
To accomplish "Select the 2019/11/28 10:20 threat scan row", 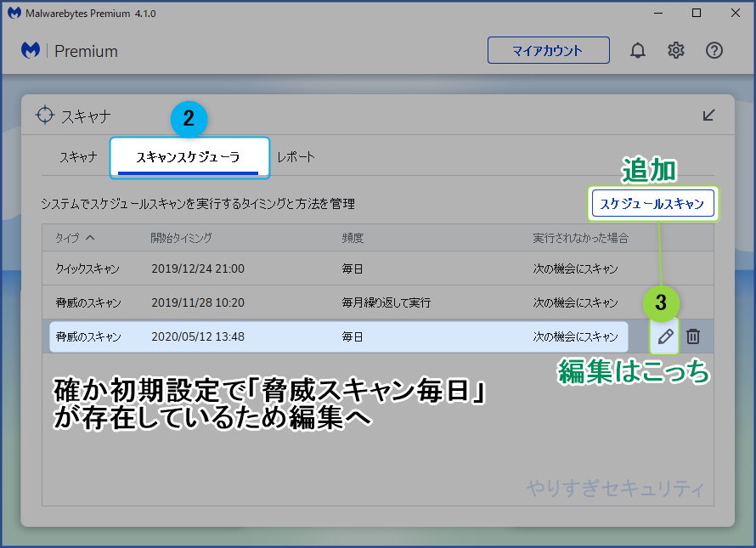I will tap(377, 302).
